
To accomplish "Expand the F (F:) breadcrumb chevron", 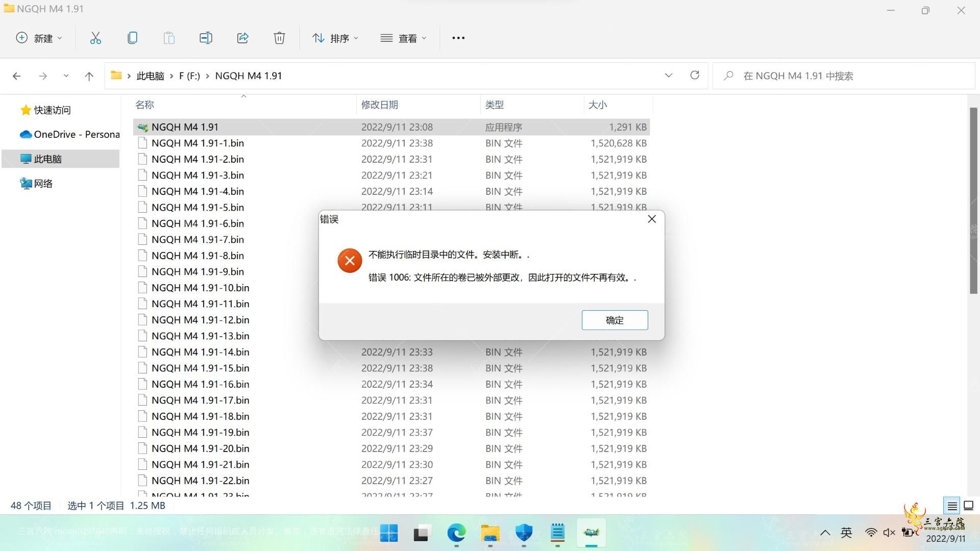I will (207, 76).
